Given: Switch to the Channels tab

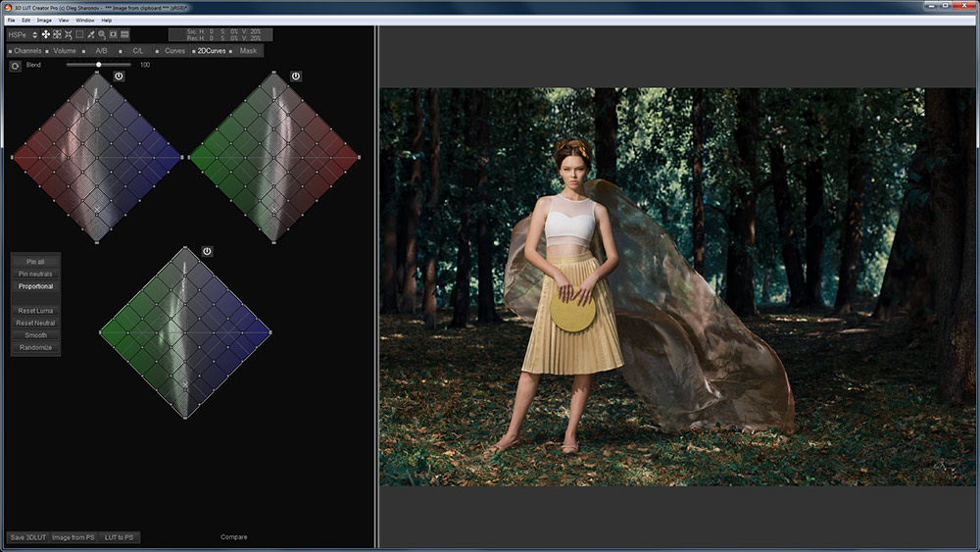Looking at the screenshot, I should pos(27,50).
